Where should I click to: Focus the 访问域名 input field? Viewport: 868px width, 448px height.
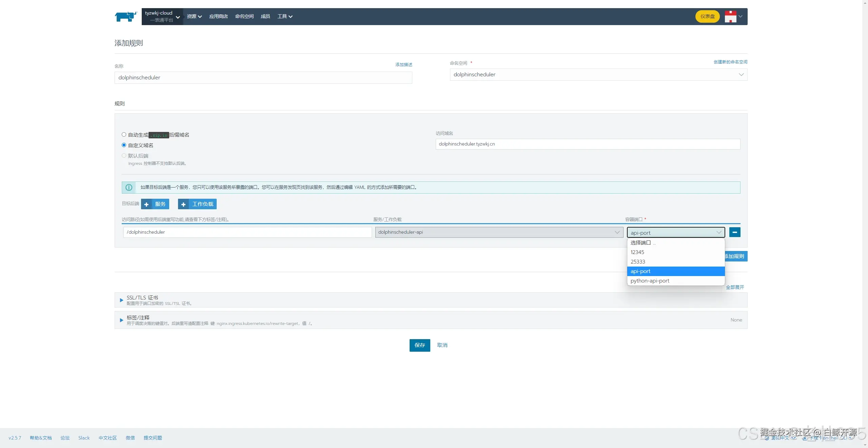coord(588,144)
